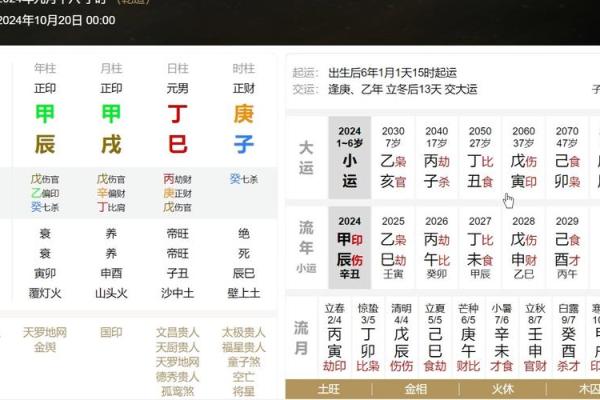Click the 子丑 empty branch entry
This screenshot has width=600, height=400.
pos(177,273)
